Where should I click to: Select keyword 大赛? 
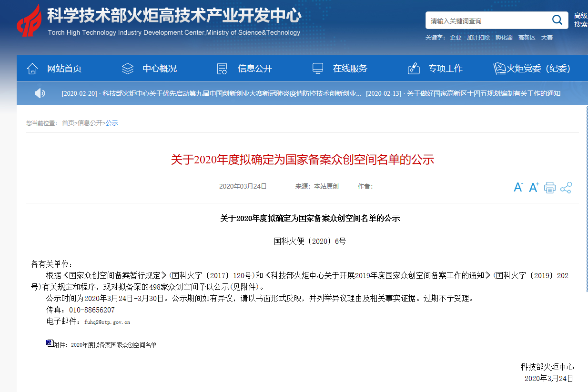(547, 38)
